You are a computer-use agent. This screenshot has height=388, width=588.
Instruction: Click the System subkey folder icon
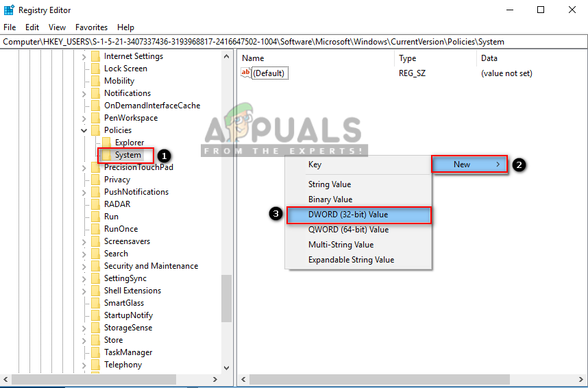tap(106, 155)
